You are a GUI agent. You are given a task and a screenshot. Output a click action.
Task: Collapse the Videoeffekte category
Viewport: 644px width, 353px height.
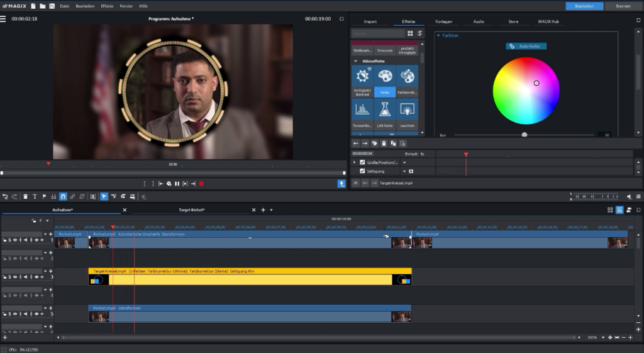355,61
